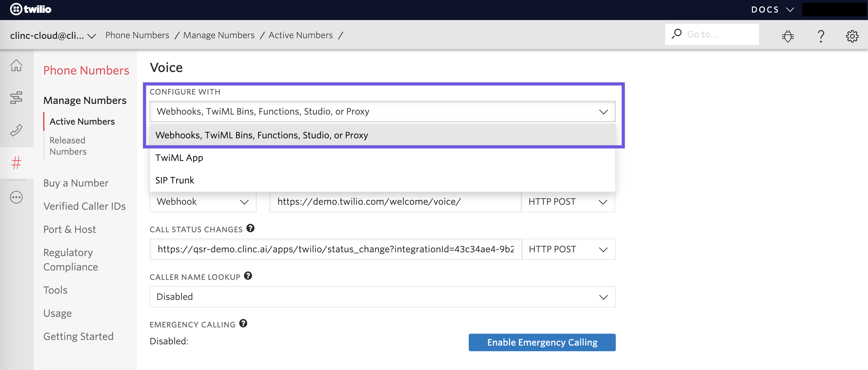
Task: Go to Phone Numbers breadcrumb
Action: 137,35
